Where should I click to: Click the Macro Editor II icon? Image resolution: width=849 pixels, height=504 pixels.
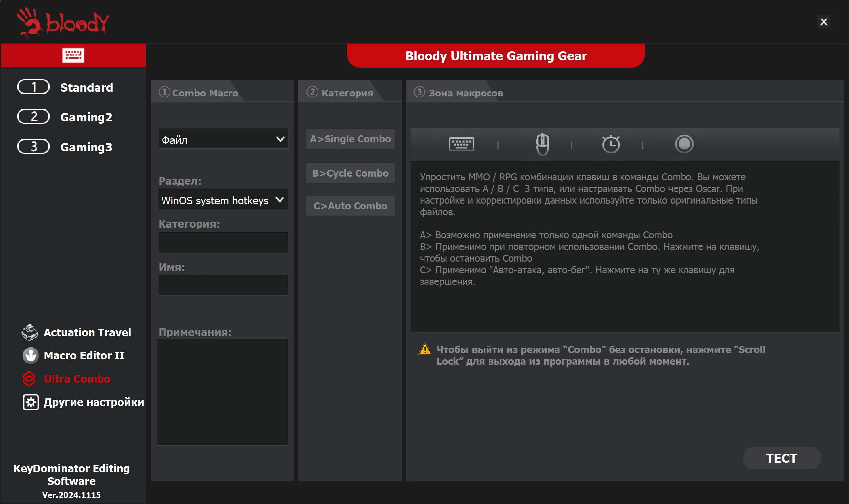click(x=31, y=355)
